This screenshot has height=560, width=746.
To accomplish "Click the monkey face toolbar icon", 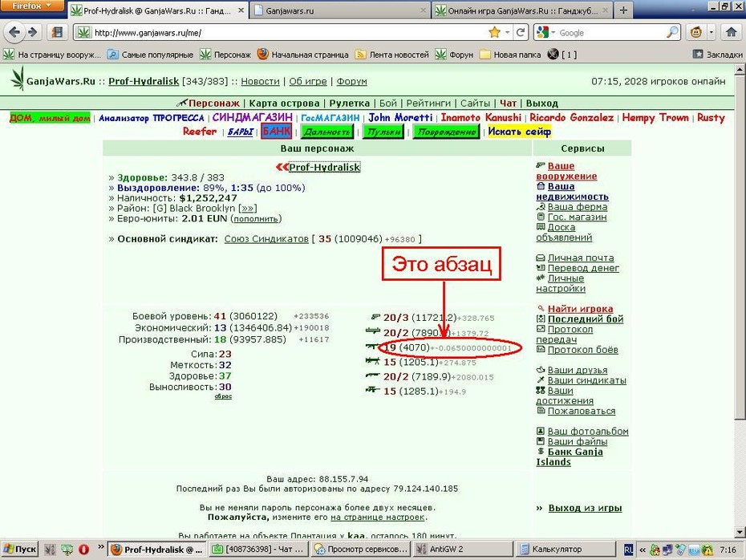I will pyautogui.click(x=696, y=32).
